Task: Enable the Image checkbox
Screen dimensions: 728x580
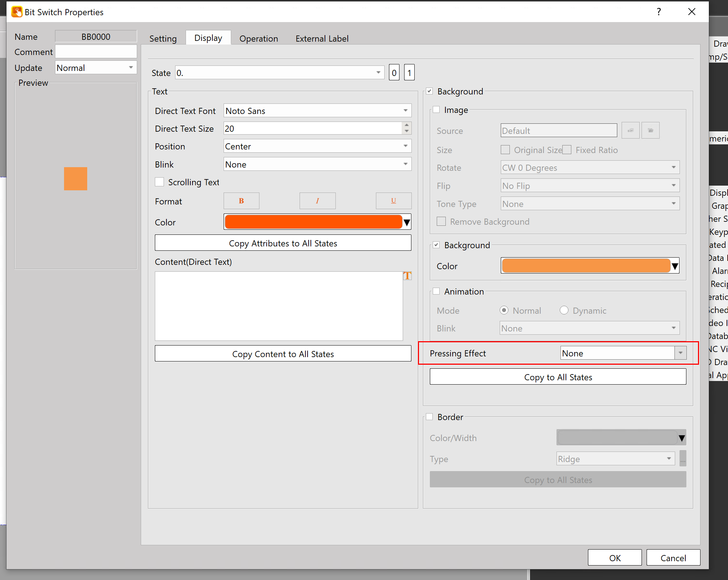Action: pos(436,110)
